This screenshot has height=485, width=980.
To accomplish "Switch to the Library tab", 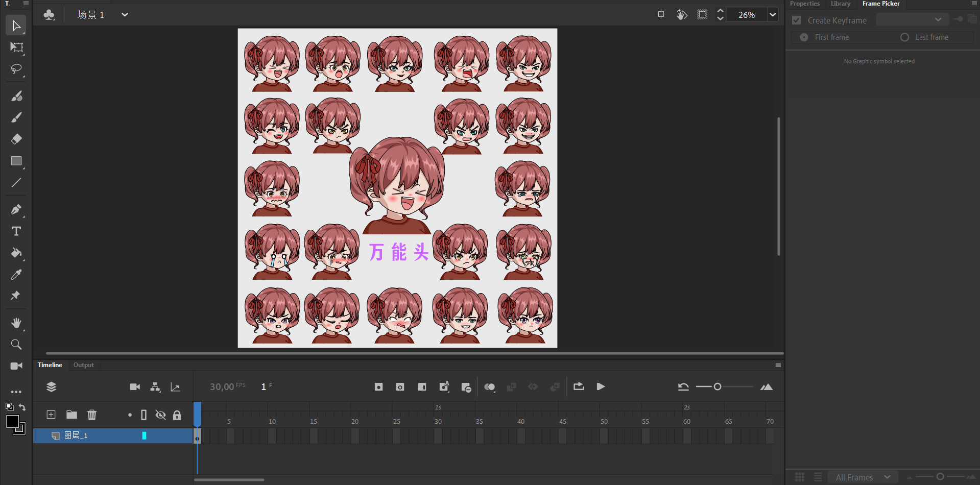I will point(840,4).
